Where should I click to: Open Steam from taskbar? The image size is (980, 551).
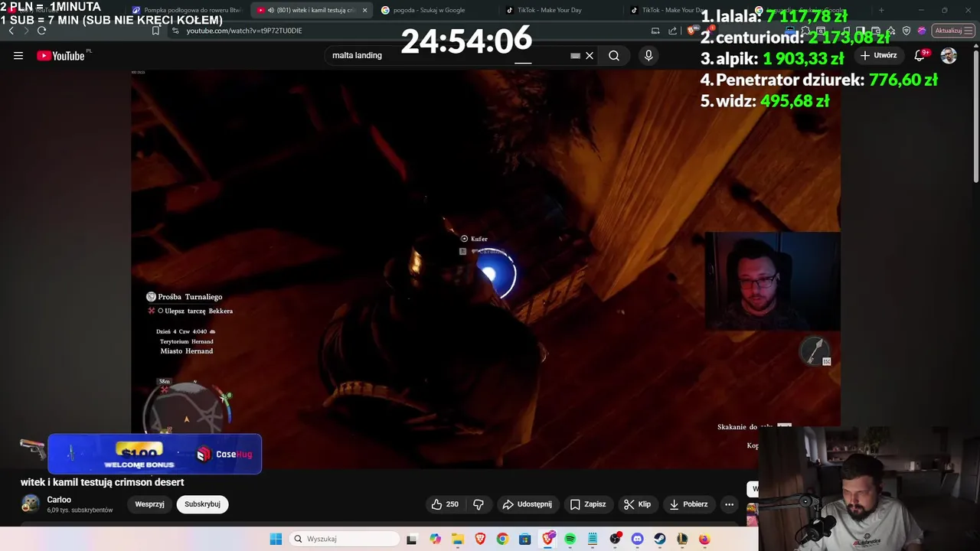tap(659, 539)
